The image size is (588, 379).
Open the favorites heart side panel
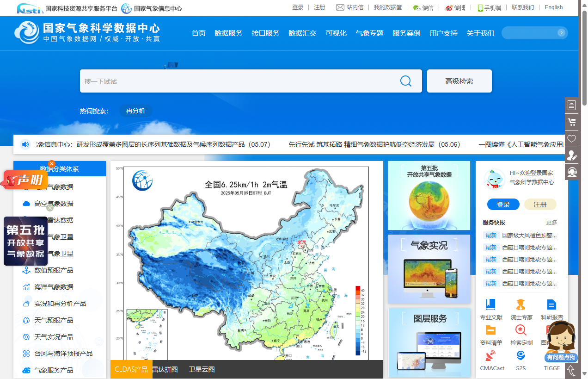click(572, 138)
